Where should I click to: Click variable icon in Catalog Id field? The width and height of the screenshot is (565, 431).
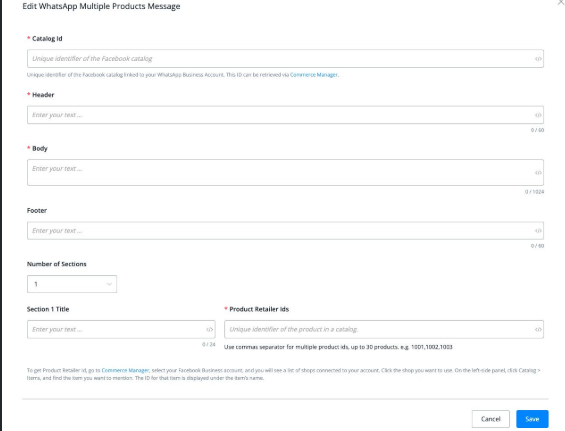click(x=538, y=59)
